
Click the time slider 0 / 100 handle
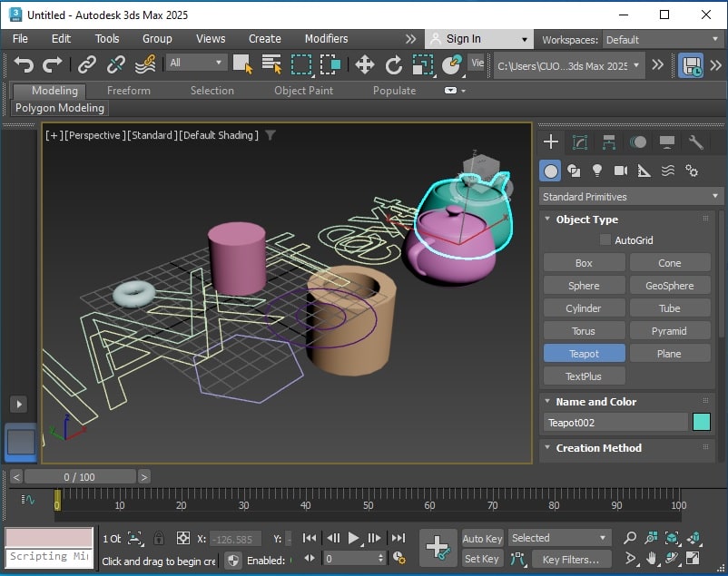click(80, 477)
